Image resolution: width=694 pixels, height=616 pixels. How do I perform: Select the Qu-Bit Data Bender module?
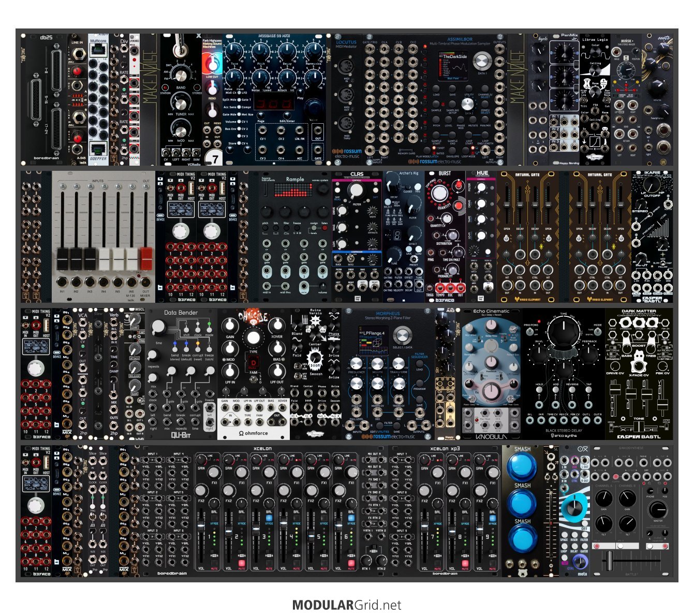(181, 374)
